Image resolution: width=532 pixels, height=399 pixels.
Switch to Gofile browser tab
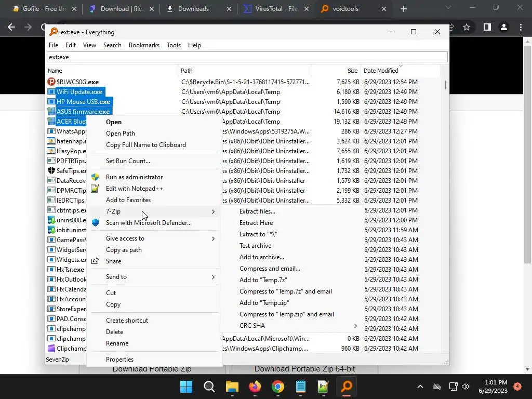[44, 9]
